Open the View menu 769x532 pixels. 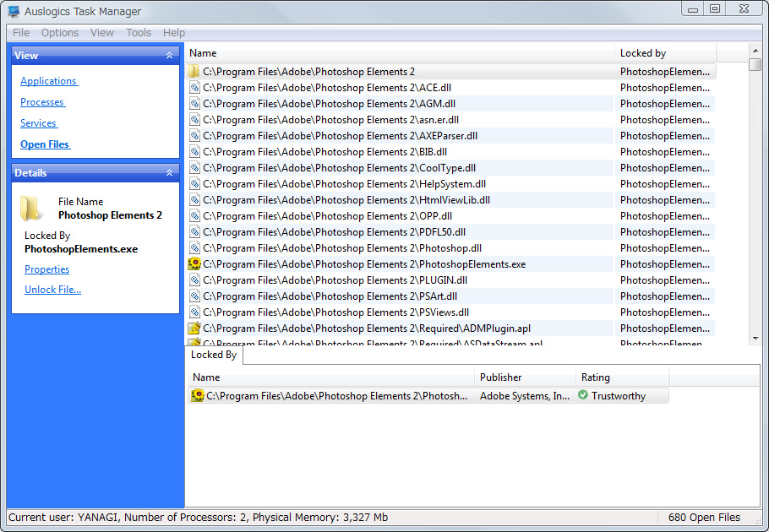pos(102,33)
